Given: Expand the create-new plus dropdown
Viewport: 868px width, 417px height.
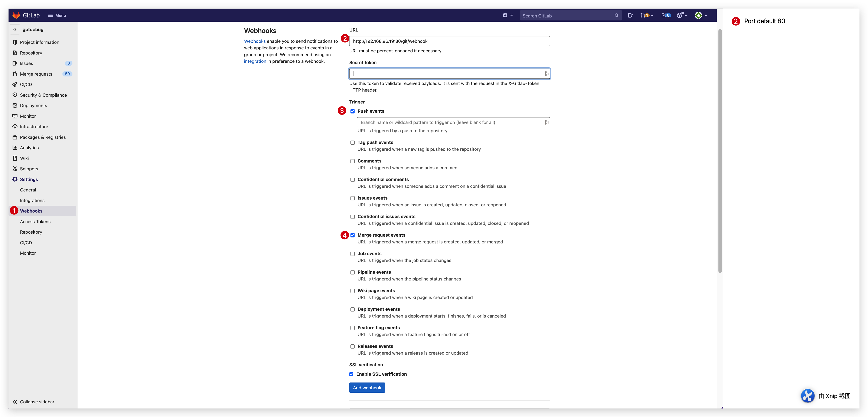Looking at the screenshot, I should click(x=508, y=16).
